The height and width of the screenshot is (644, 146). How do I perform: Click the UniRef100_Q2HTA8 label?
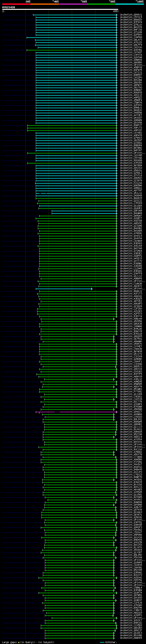(x=131, y=58)
